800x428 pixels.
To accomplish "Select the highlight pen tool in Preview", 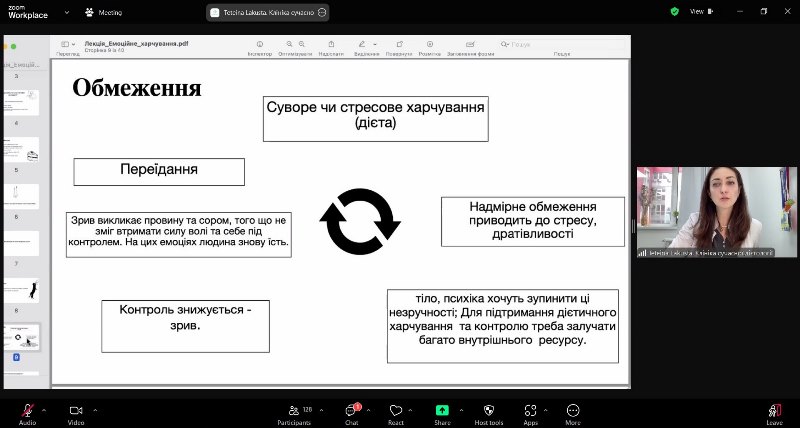I will tap(362, 44).
